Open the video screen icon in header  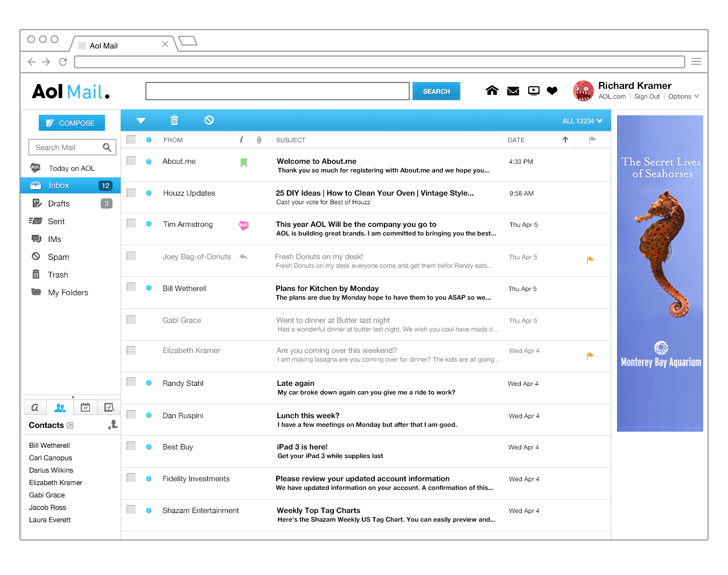(x=534, y=91)
